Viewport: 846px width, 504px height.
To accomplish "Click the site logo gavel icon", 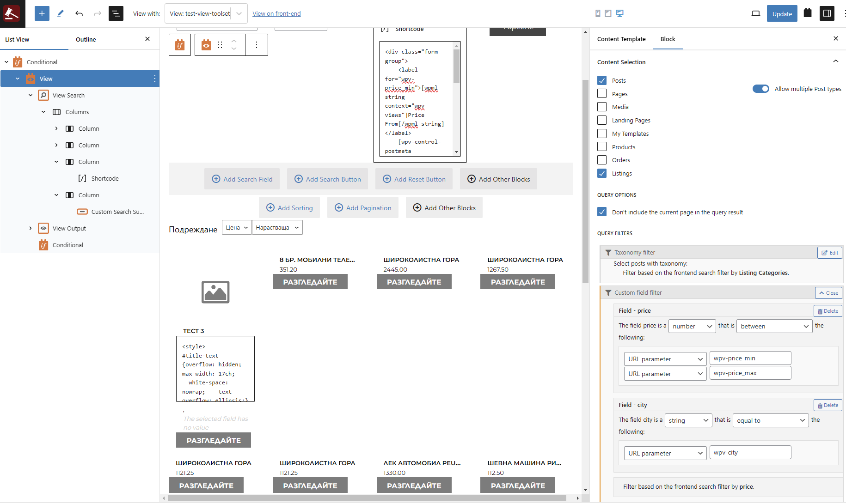I will (12, 13).
